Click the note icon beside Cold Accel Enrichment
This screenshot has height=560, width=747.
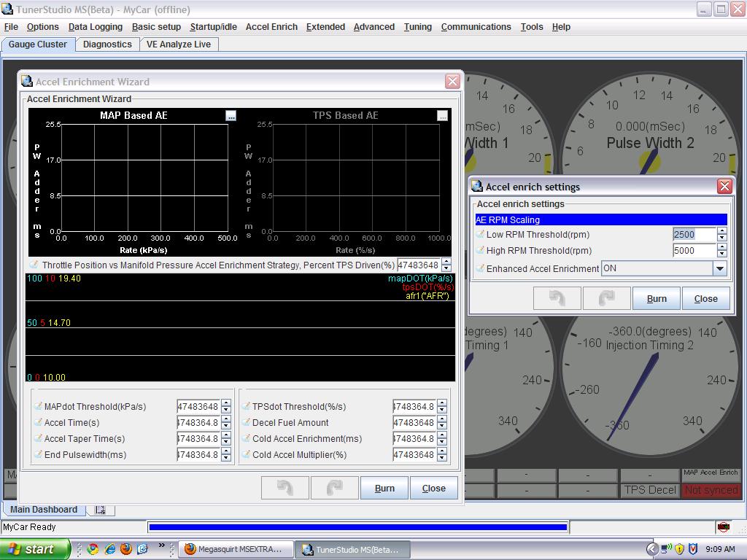(246, 439)
